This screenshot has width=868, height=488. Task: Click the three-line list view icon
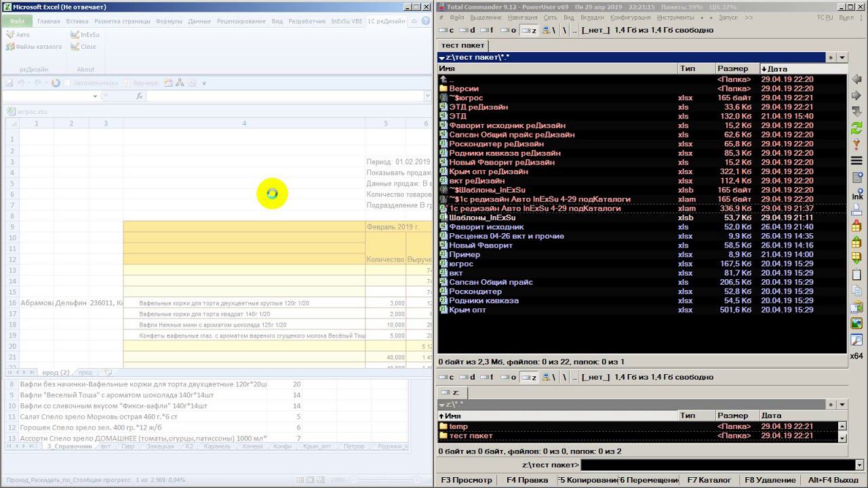tap(856, 161)
